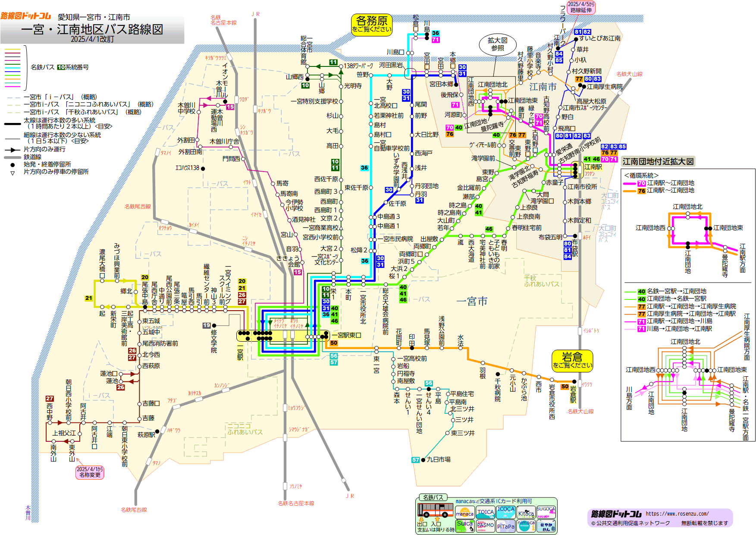This screenshot has height=535, width=756.
Task: Click the large blue 江南市 city label
Action: pos(543,87)
